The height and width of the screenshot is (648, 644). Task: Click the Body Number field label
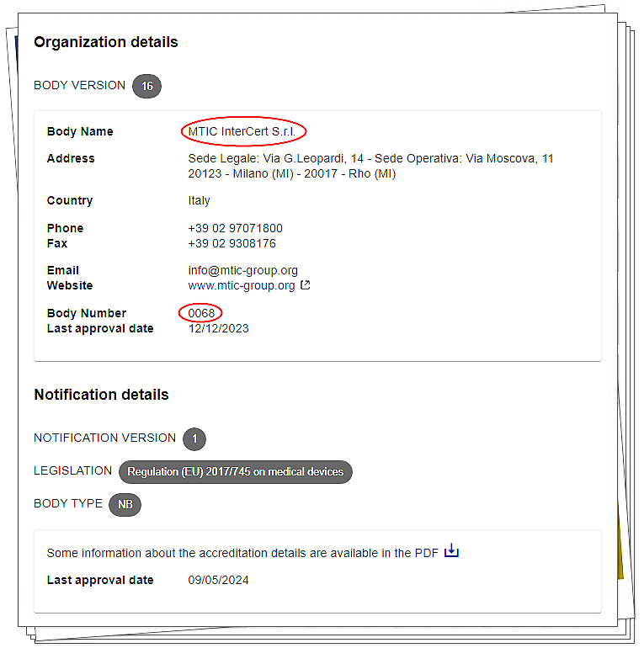click(x=87, y=313)
